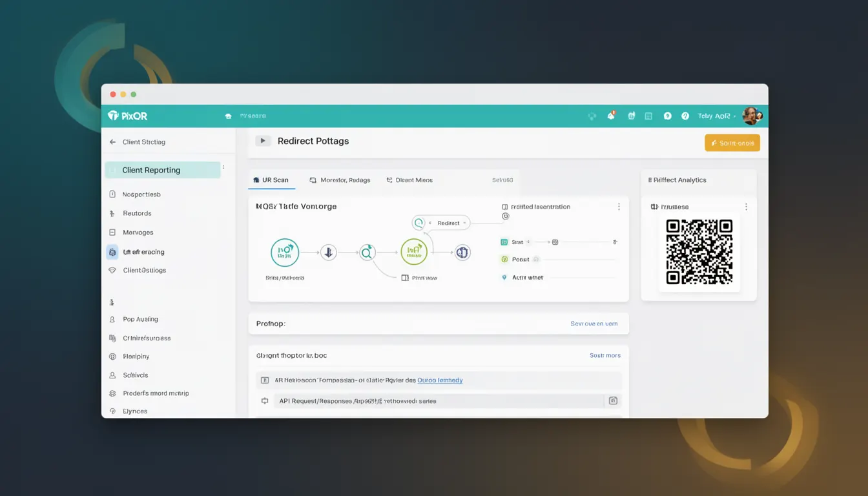
Task: Click the orange button in the header bar
Action: tap(732, 143)
